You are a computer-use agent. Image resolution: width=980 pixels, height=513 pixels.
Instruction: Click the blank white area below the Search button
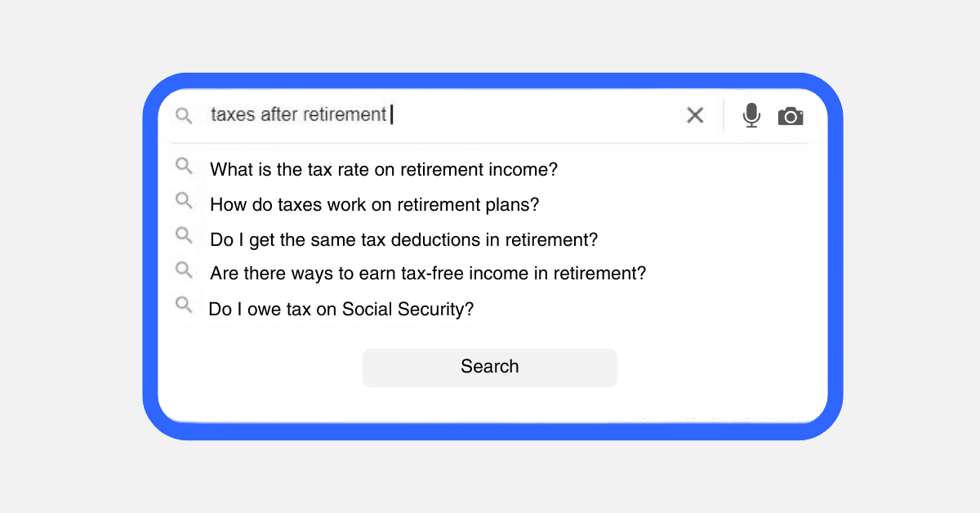pos(490,404)
